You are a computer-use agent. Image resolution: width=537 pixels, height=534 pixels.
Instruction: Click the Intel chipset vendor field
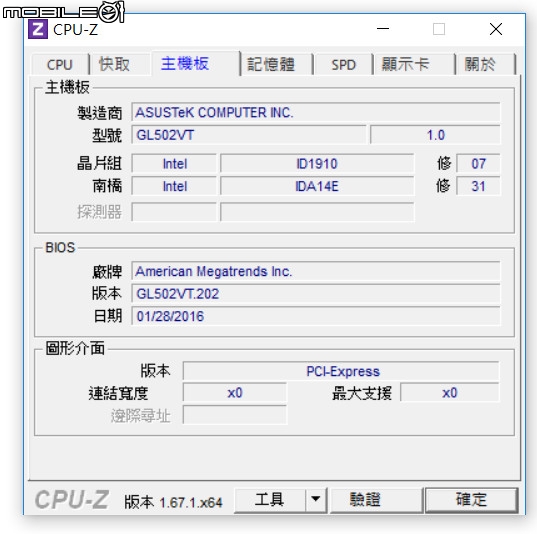(x=174, y=164)
